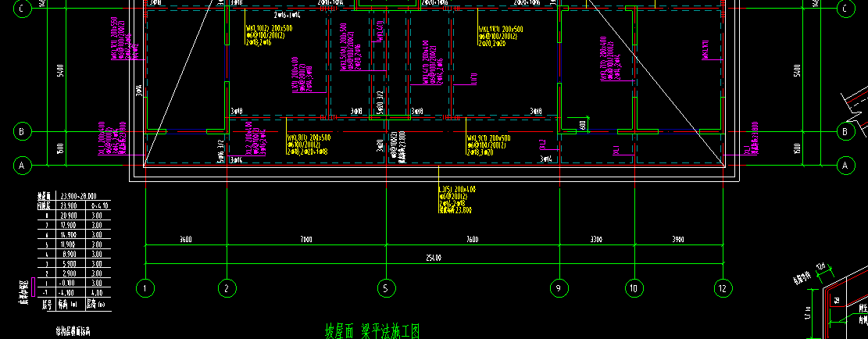Select magenta beam label XL2 200x400
Screen dimensions: 868x339
point(249,137)
